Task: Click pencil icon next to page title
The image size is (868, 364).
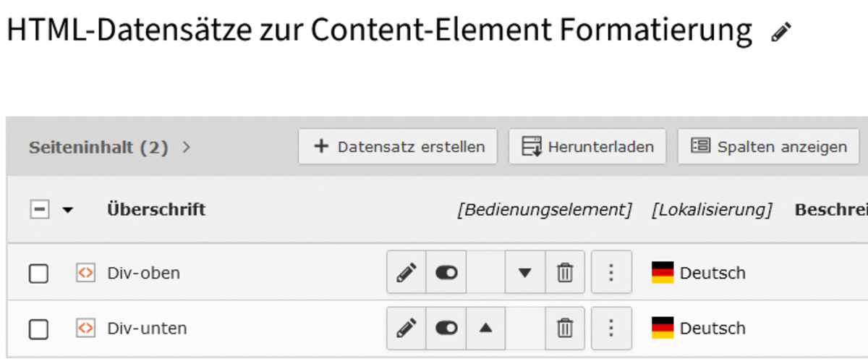Action: (781, 33)
